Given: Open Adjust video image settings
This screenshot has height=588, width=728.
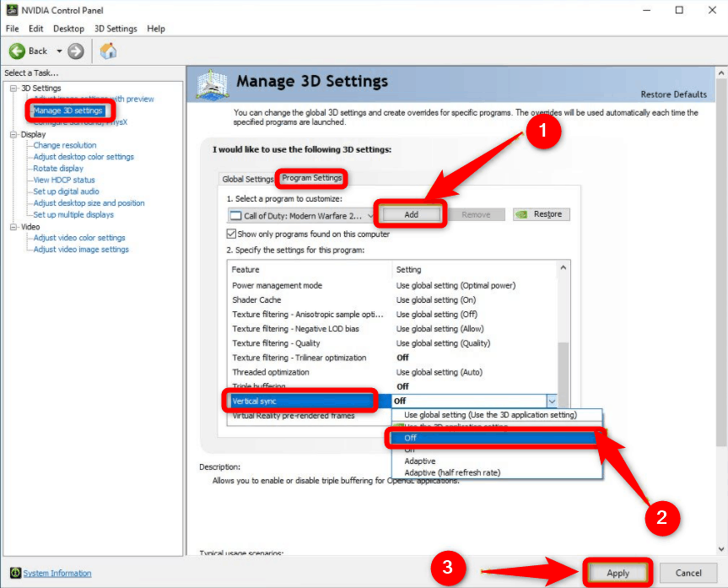Looking at the screenshot, I should [x=81, y=250].
